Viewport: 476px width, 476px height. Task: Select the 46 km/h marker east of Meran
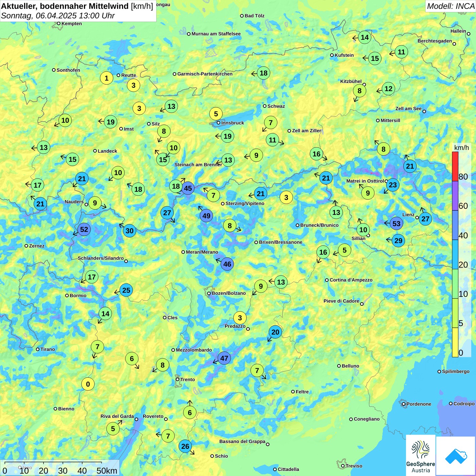click(227, 264)
